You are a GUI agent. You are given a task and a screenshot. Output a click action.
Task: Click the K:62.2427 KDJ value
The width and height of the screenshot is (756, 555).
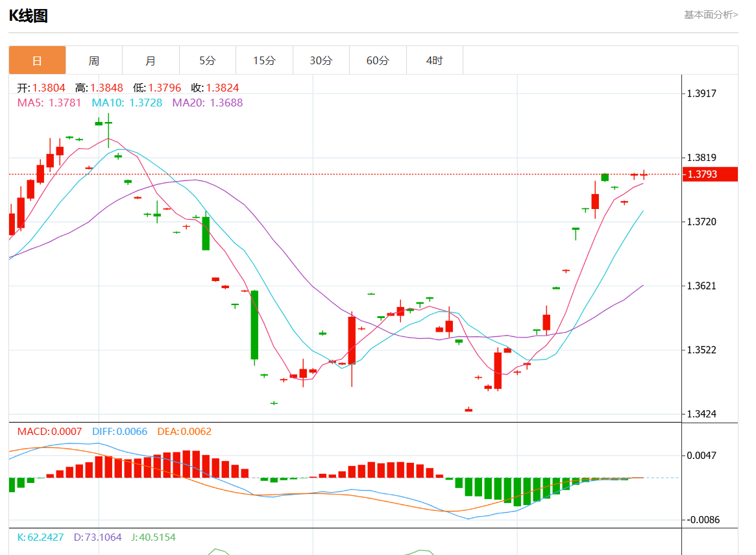click(40, 537)
